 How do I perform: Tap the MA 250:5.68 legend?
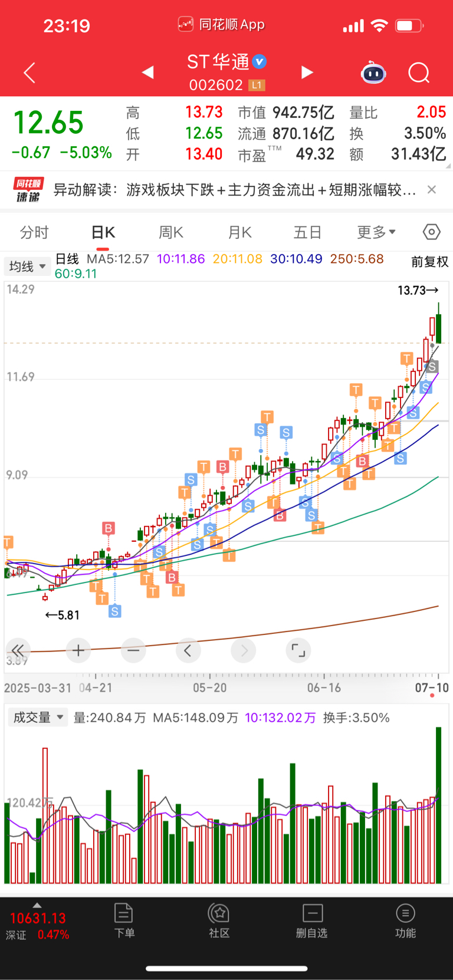[x=357, y=259]
